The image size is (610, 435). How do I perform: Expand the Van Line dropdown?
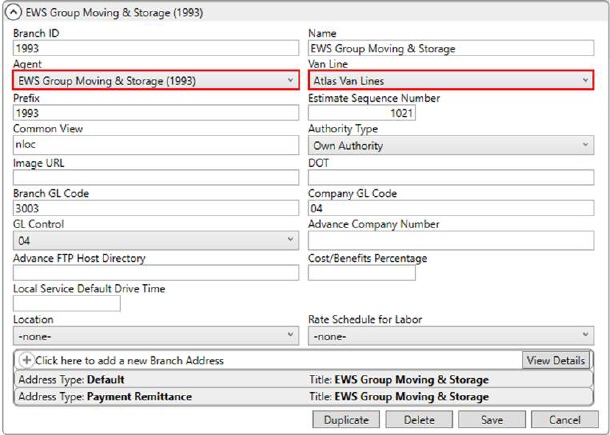coord(450,81)
